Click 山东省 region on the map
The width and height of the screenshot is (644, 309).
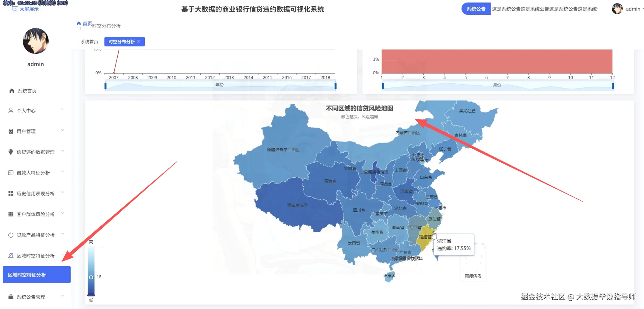(x=426, y=177)
